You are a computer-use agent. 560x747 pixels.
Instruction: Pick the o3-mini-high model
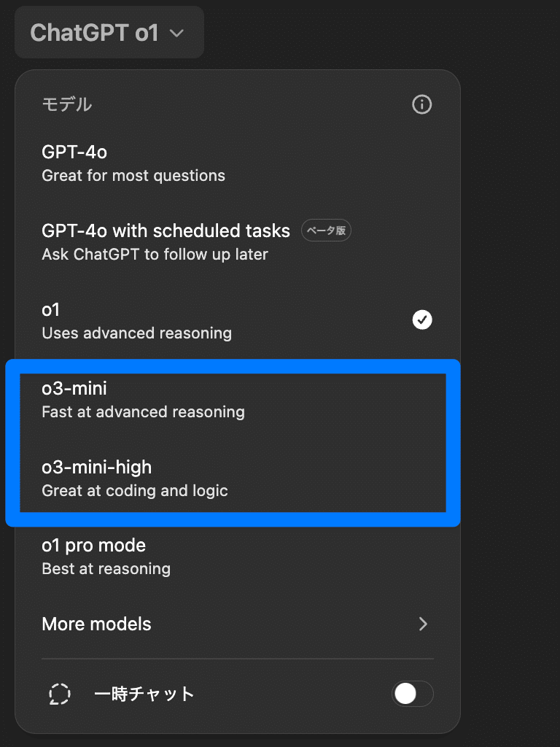point(96,468)
